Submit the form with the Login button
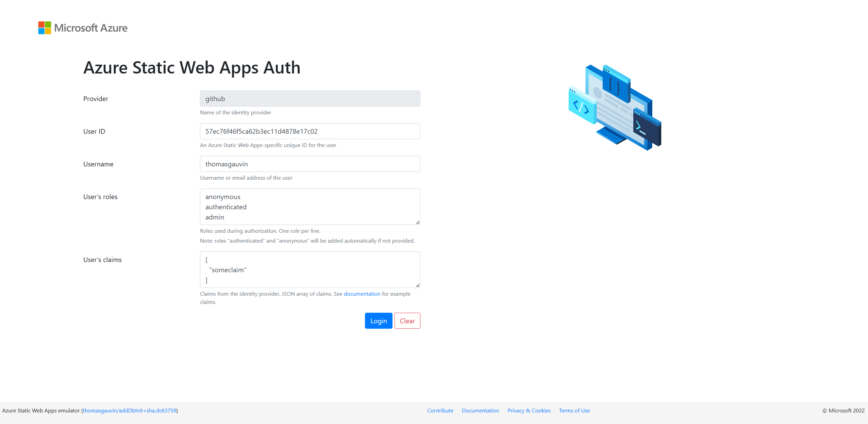Image resolution: width=868 pixels, height=424 pixels. tap(379, 321)
